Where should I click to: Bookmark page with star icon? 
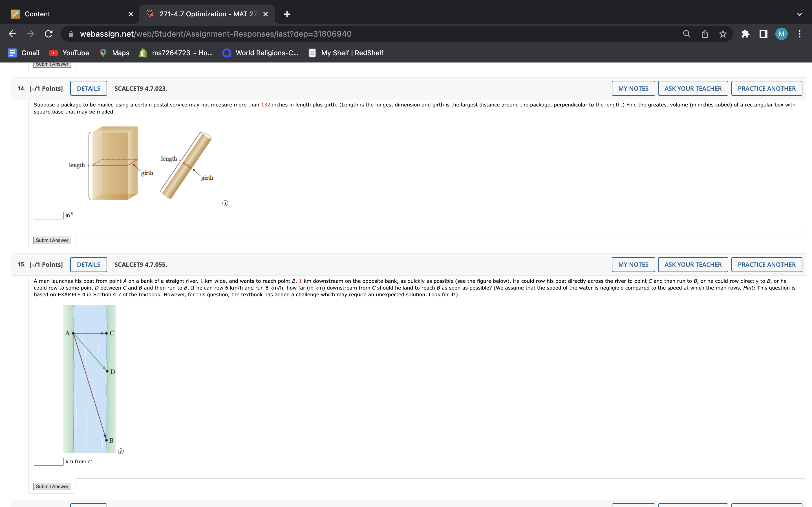[723, 34]
